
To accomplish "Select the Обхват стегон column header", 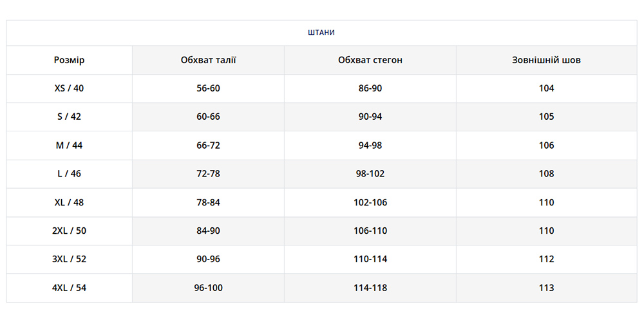I will [370, 60].
